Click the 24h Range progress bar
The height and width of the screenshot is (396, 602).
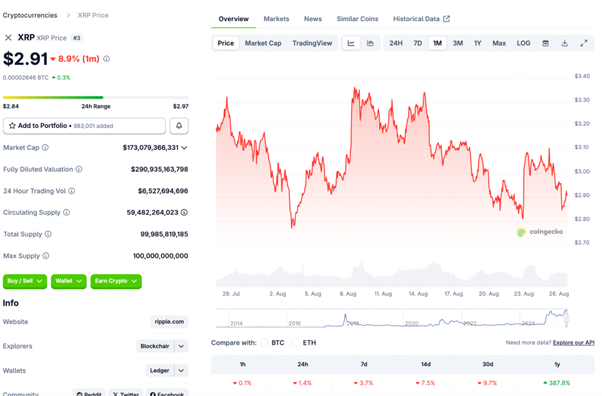[96, 98]
